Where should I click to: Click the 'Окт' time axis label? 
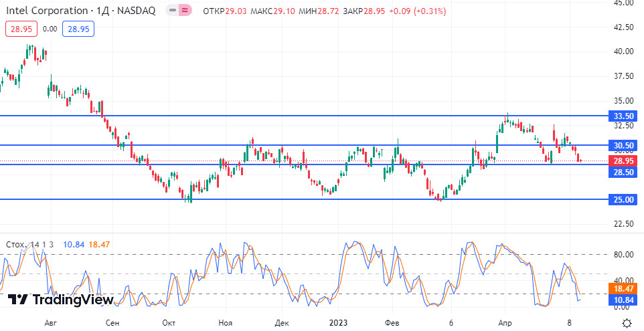tap(169, 323)
